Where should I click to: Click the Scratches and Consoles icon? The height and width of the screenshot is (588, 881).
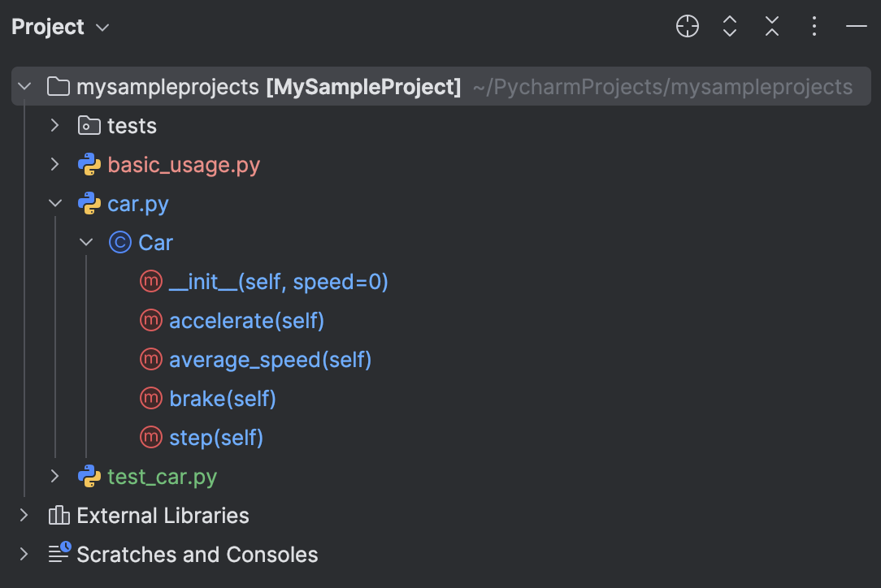coord(57,554)
